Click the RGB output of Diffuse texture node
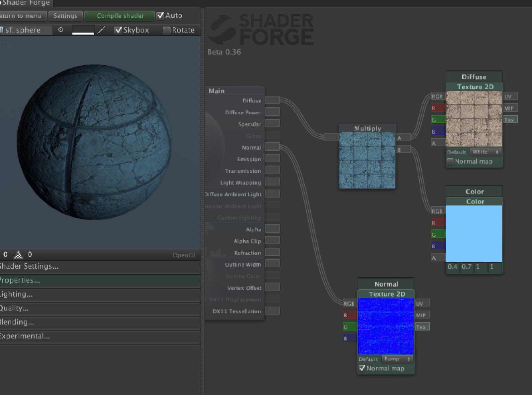Image resolution: width=532 pixels, height=395 pixels. click(438, 96)
